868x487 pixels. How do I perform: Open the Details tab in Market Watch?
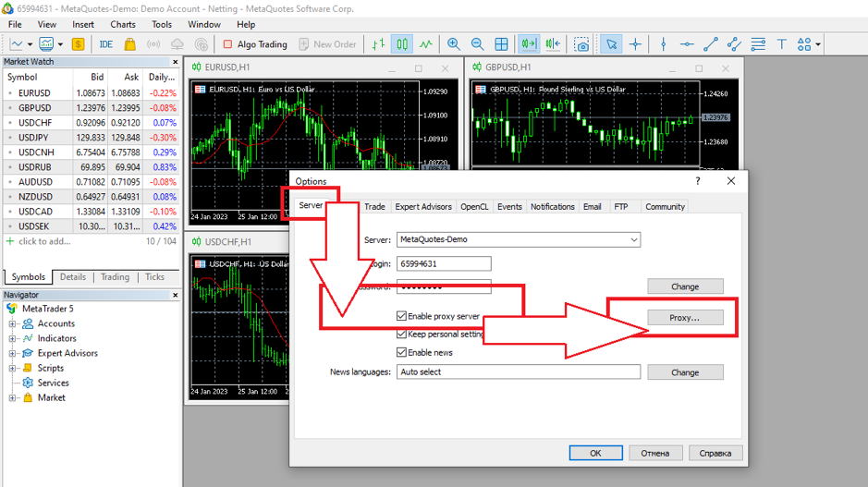[73, 276]
